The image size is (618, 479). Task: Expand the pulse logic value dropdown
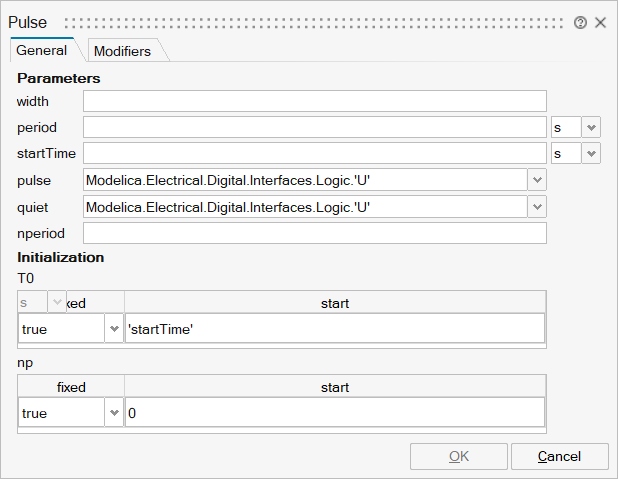click(538, 180)
